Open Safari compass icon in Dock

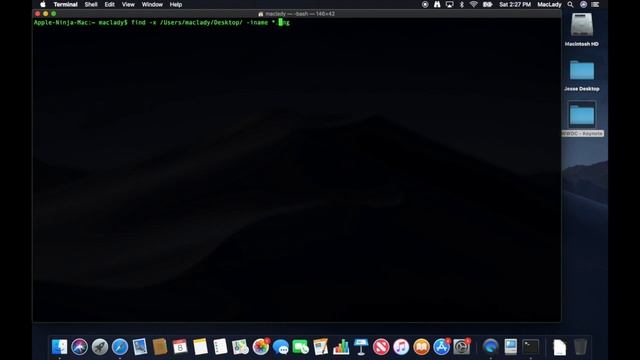click(120, 347)
